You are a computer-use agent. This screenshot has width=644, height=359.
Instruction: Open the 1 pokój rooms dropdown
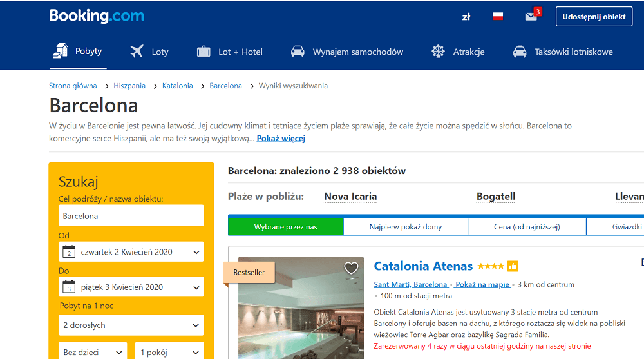click(169, 352)
